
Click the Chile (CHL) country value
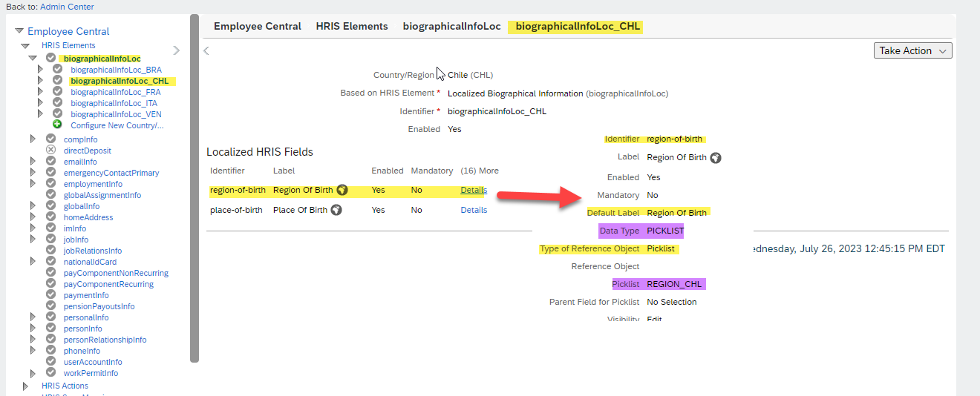coord(470,75)
